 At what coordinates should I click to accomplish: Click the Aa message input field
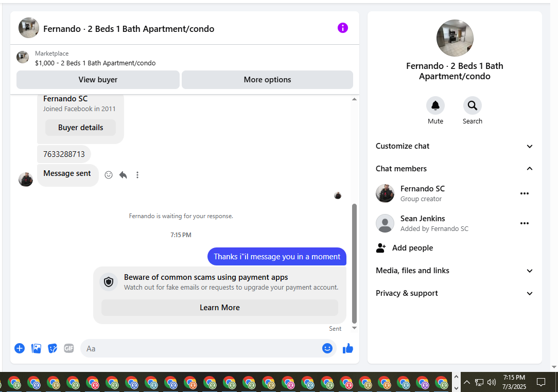point(201,348)
